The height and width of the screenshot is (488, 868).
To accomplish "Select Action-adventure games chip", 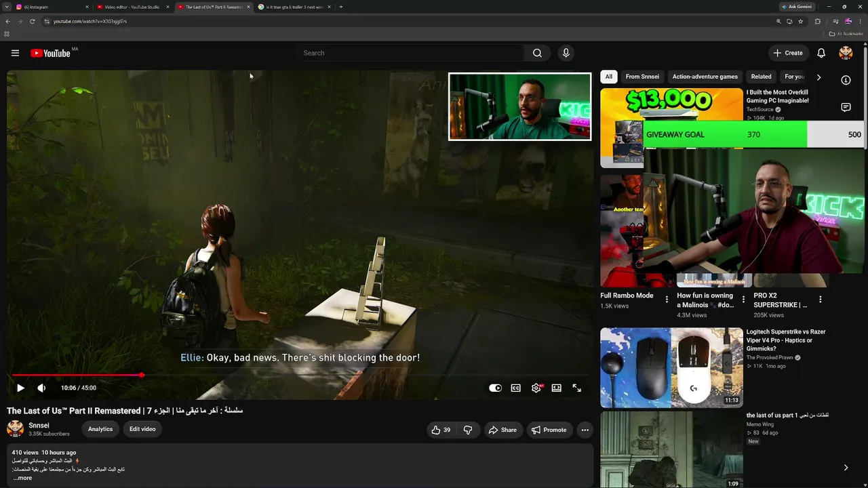I will [705, 77].
